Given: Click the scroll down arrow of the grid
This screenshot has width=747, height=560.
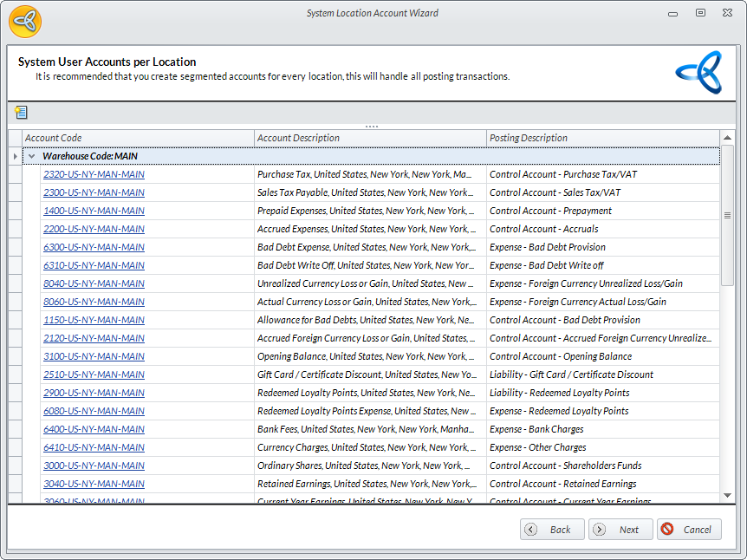Looking at the screenshot, I should [x=727, y=495].
